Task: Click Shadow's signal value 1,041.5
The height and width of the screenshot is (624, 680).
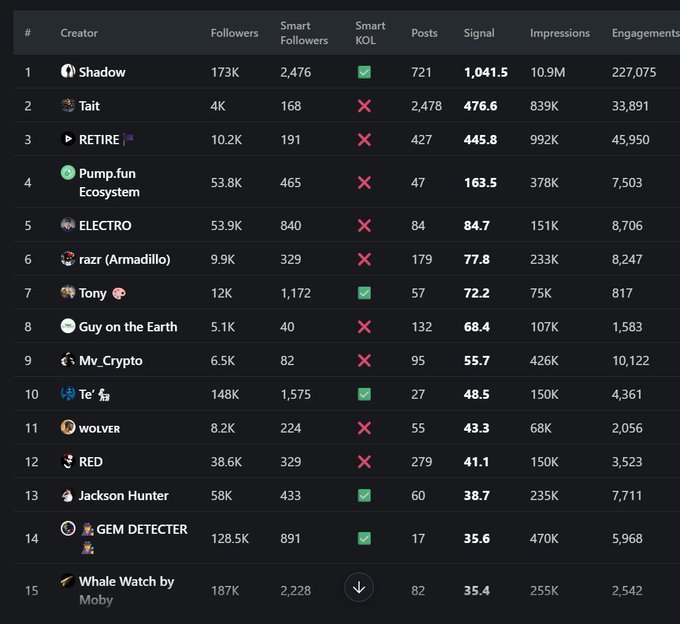Action: click(x=486, y=72)
